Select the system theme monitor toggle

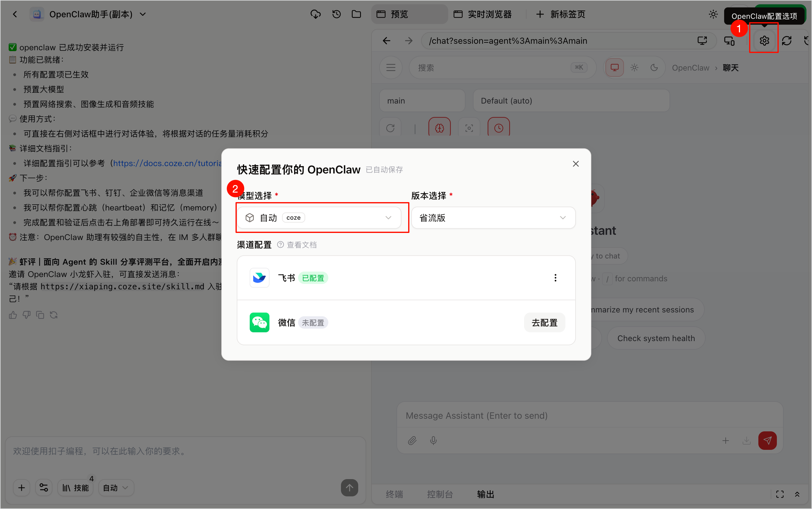click(x=614, y=68)
